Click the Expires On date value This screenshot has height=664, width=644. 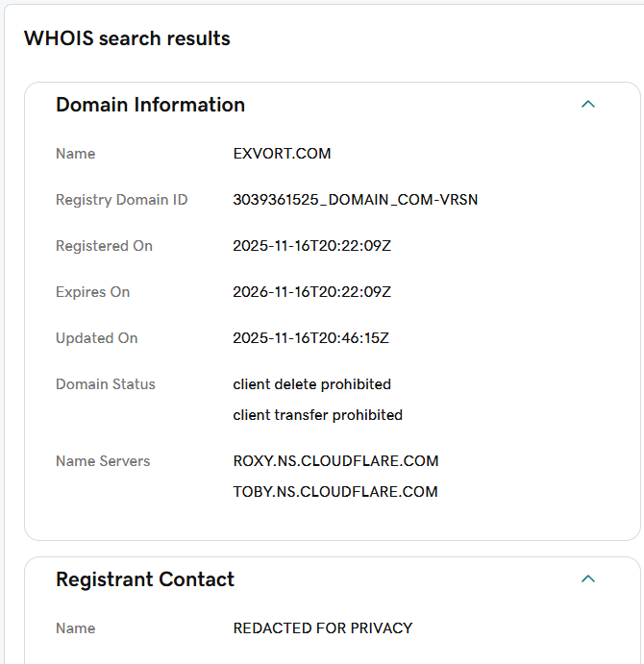[311, 292]
